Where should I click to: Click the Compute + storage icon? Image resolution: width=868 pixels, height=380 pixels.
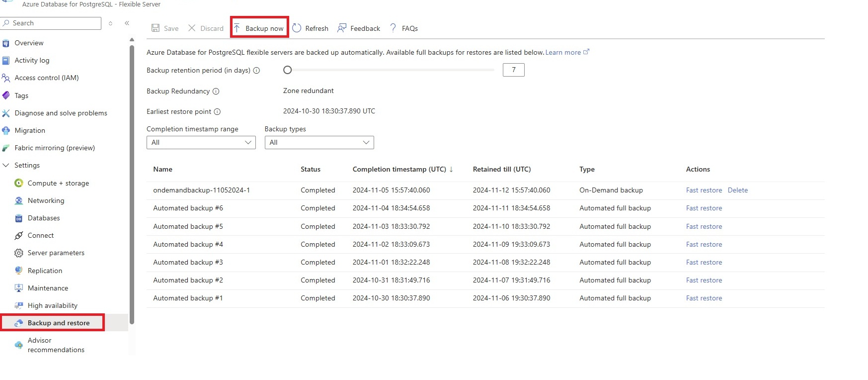[19, 183]
